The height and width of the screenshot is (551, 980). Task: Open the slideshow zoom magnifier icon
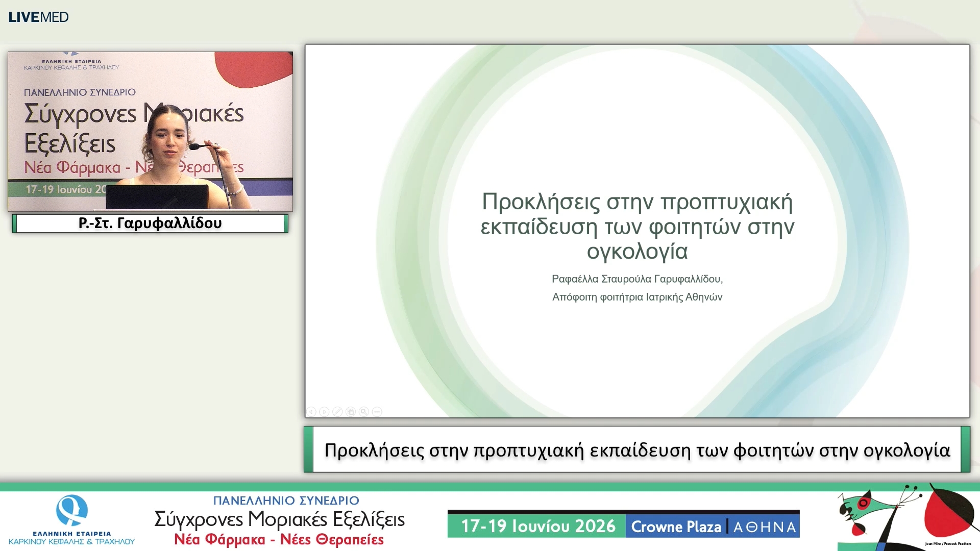pyautogui.click(x=364, y=412)
